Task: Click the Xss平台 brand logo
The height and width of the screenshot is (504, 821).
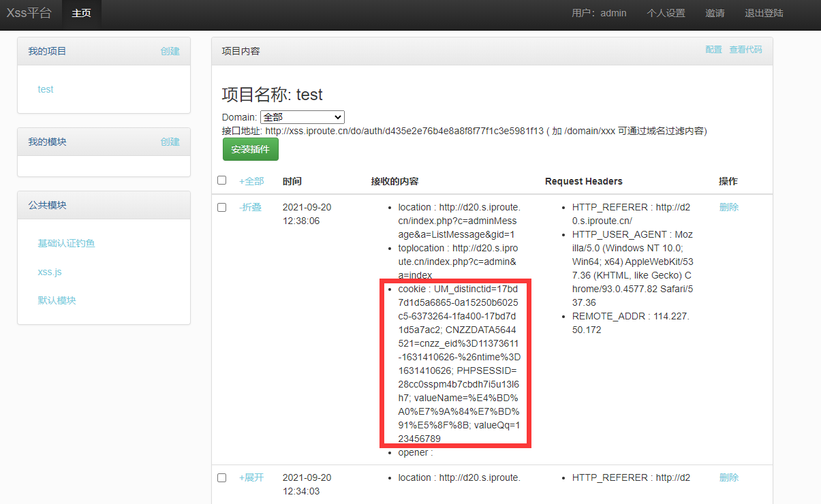Action: [29, 13]
